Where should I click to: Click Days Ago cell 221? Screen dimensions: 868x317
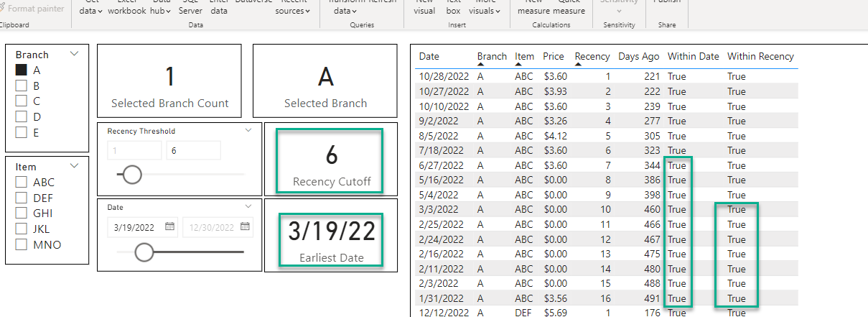point(650,76)
